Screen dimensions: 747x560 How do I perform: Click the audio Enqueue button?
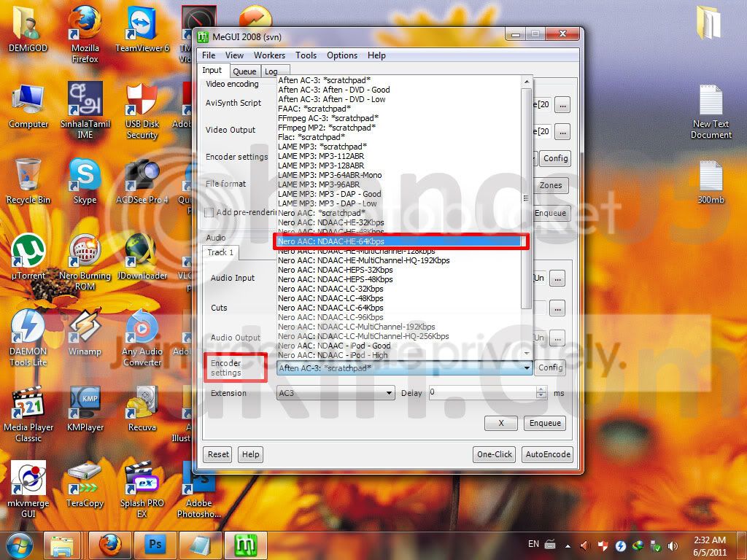(x=545, y=423)
